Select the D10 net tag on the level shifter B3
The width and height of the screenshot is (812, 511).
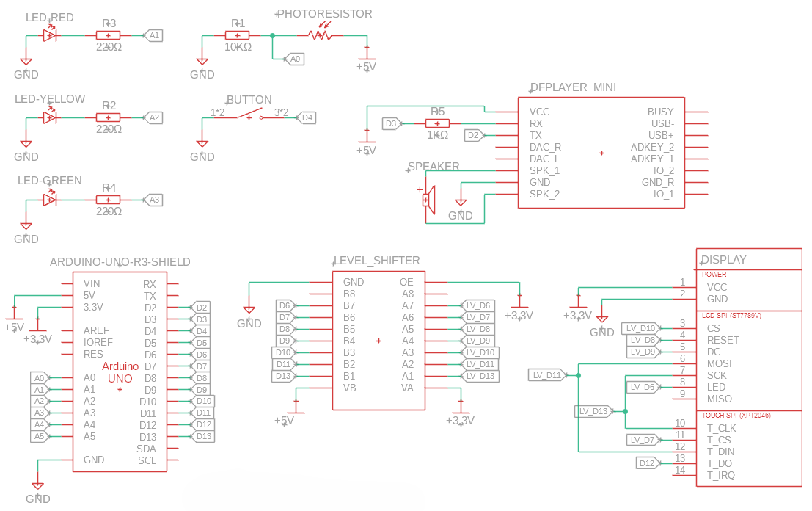pyautogui.click(x=284, y=352)
